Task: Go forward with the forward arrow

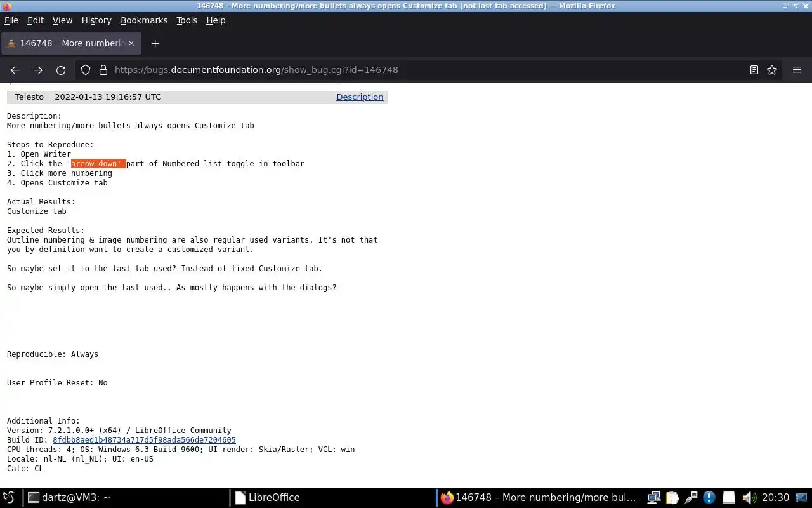Action: (38, 70)
